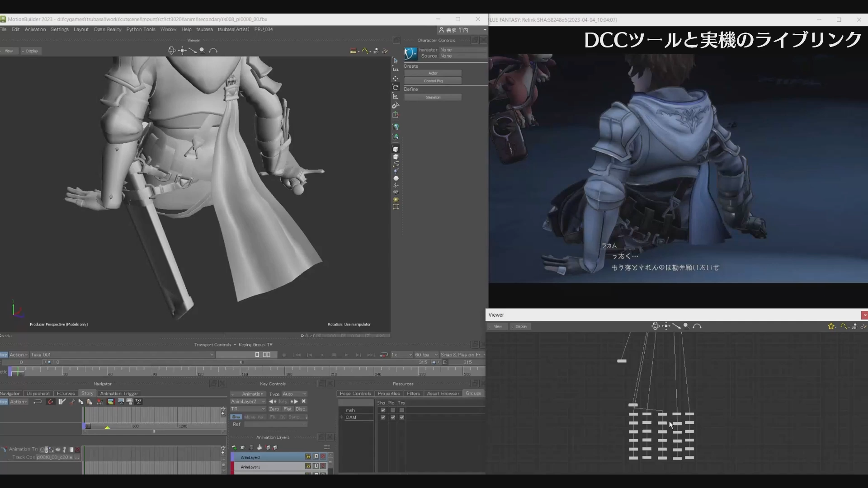This screenshot has width=868, height=488.
Task: Switch to the FCurves tab
Action: click(66, 394)
